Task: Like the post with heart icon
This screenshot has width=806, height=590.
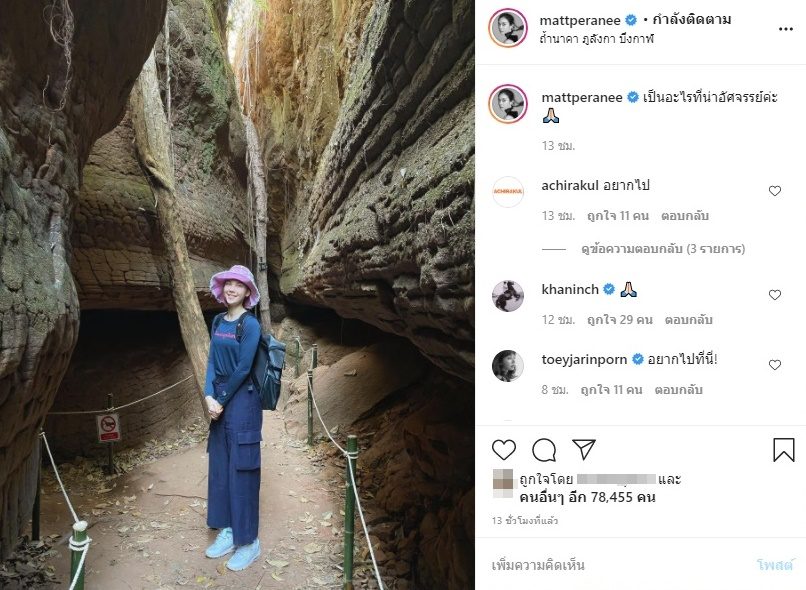Action: coord(504,450)
